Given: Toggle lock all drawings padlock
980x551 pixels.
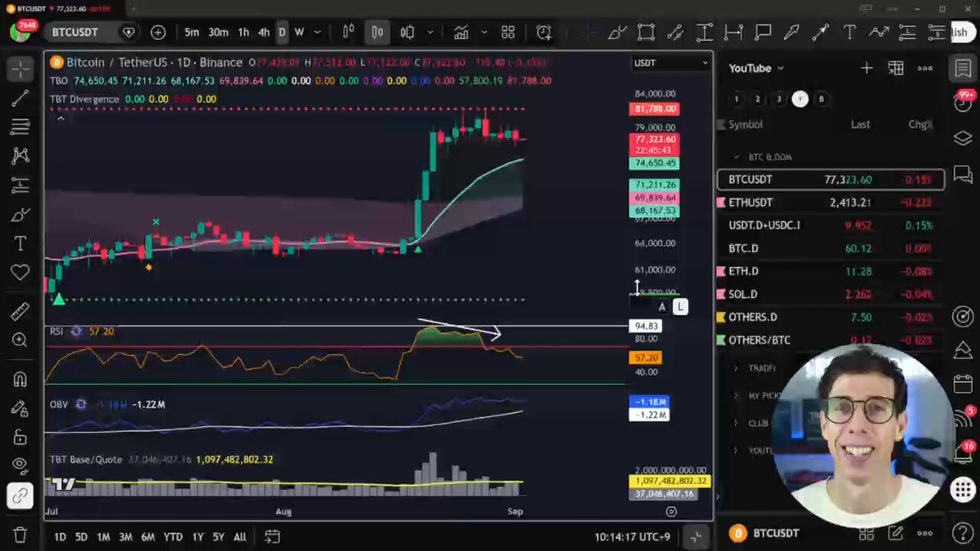Looking at the screenshot, I should (20, 437).
